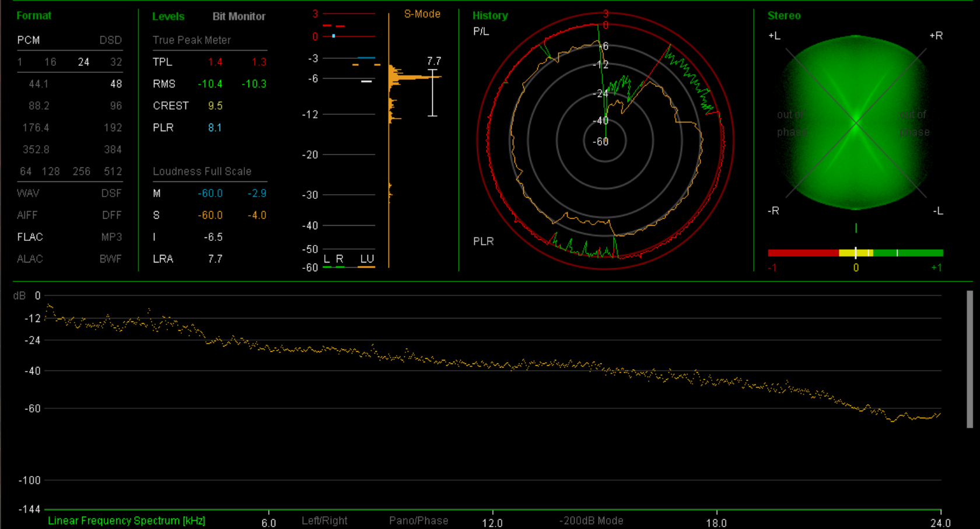The width and height of the screenshot is (980, 529).
Task: Click the circular loudness history plot
Action: 605,141
